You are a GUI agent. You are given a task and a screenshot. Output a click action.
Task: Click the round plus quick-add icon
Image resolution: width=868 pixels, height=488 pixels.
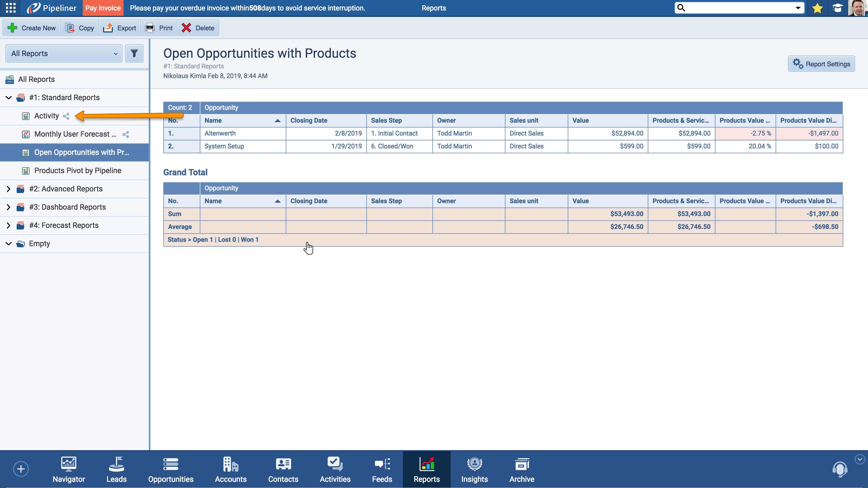coord(21,469)
